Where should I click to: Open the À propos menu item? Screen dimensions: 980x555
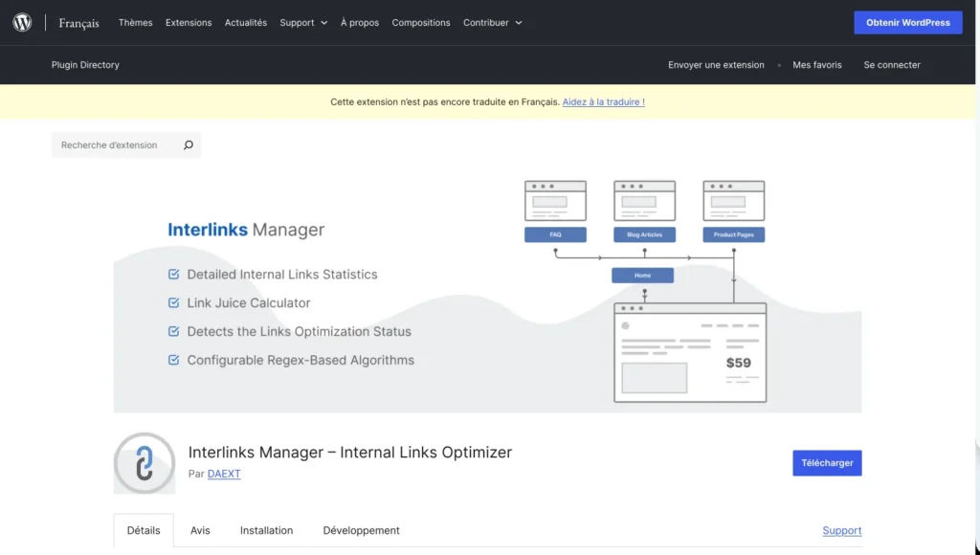click(360, 23)
